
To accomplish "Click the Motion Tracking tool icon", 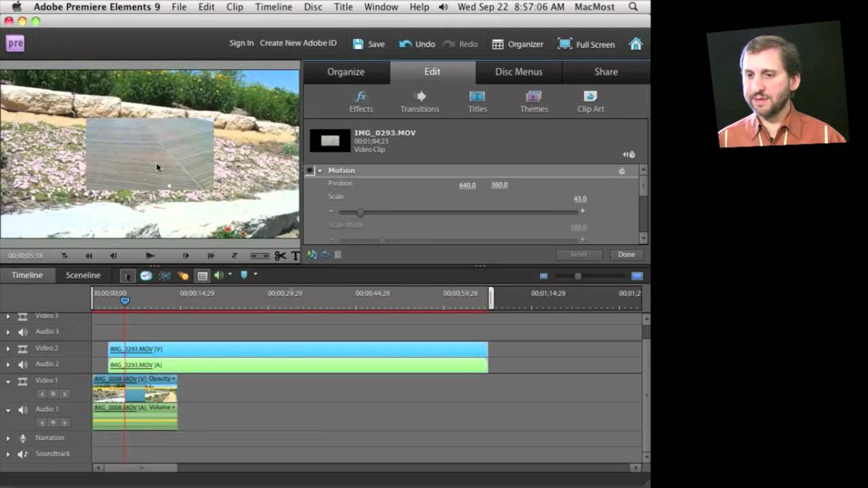I will pos(183,275).
